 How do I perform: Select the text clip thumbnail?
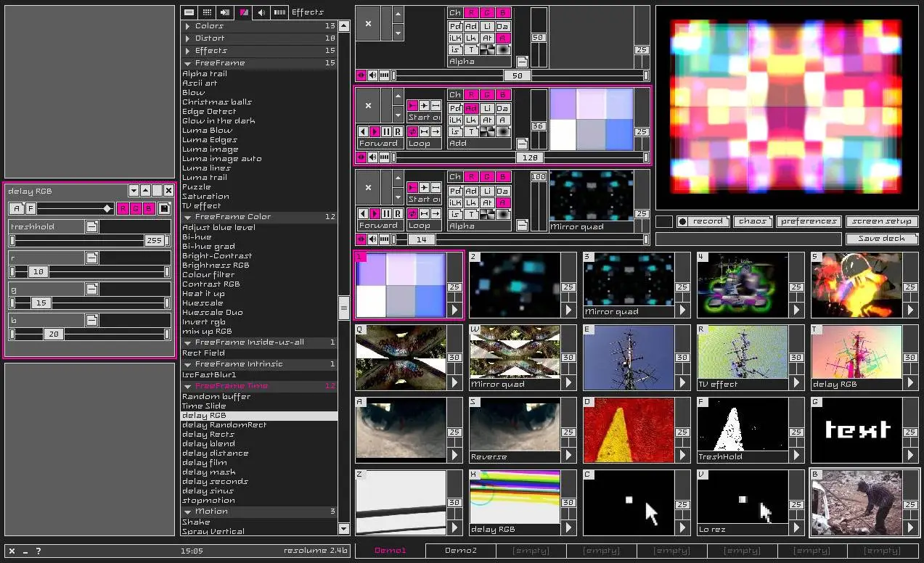[x=856, y=430]
